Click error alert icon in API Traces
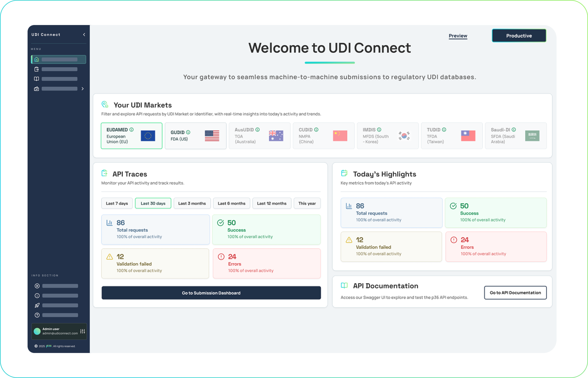This screenshot has width=588, height=378. tap(221, 257)
